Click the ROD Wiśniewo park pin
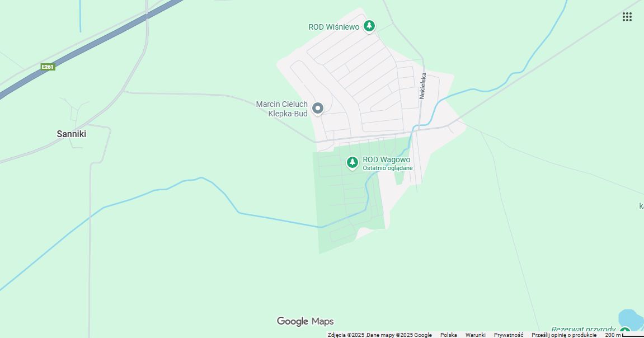This screenshot has width=644, height=338. 369,26
